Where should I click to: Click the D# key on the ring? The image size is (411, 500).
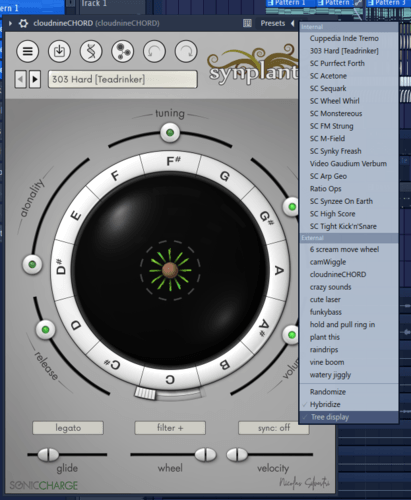[x=61, y=267]
